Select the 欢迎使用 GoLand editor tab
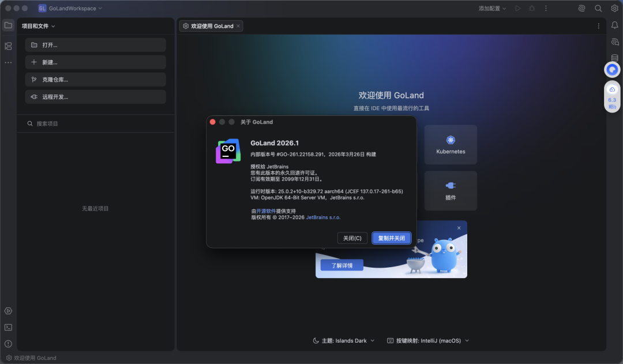The width and height of the screenshot is (623, 364). click(x=212, y=26)
